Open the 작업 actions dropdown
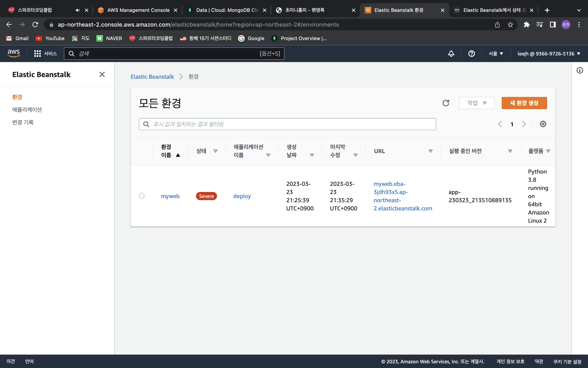Screen dimensions: 588x368 (477, 103)
